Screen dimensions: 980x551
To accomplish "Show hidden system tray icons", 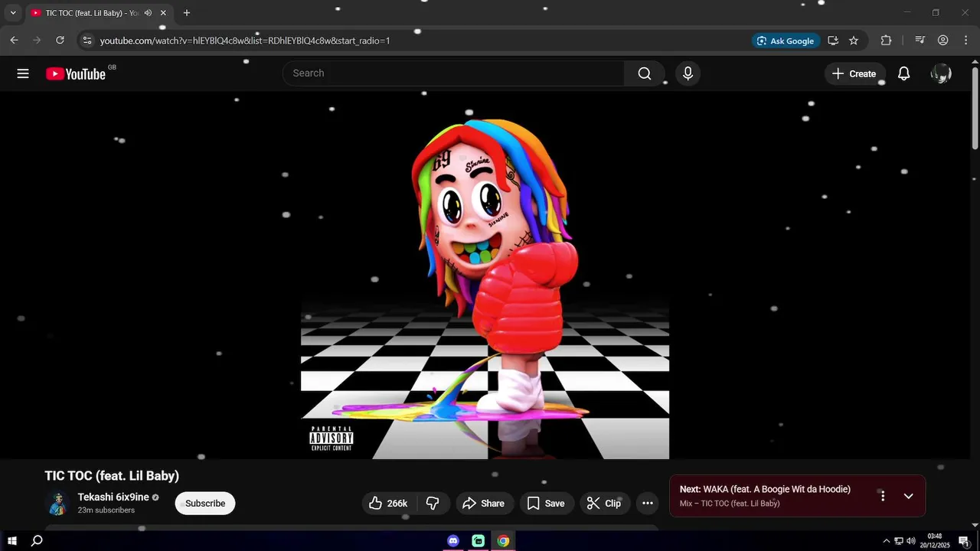I will point(887,541).
